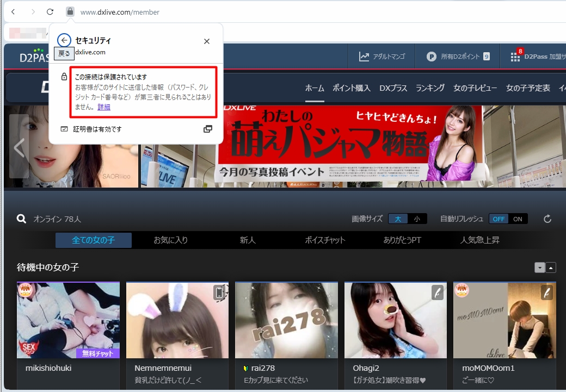
Task: Open the 所有D2ポイント balance item
Action: tap(458, 56)
